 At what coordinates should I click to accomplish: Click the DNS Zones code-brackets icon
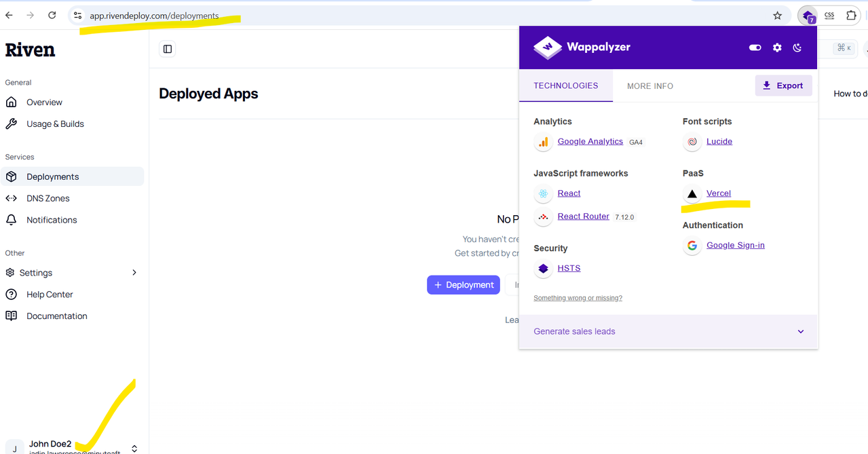point(11,198)
